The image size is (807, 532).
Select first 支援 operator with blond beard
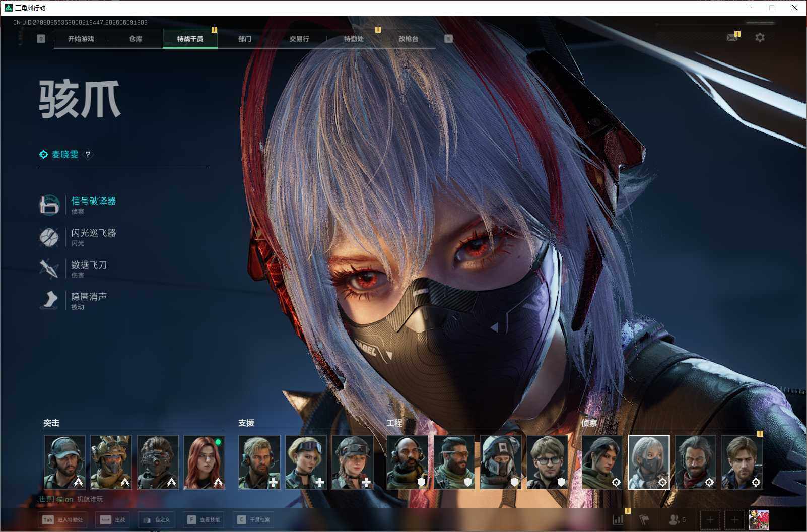point(259,462)
